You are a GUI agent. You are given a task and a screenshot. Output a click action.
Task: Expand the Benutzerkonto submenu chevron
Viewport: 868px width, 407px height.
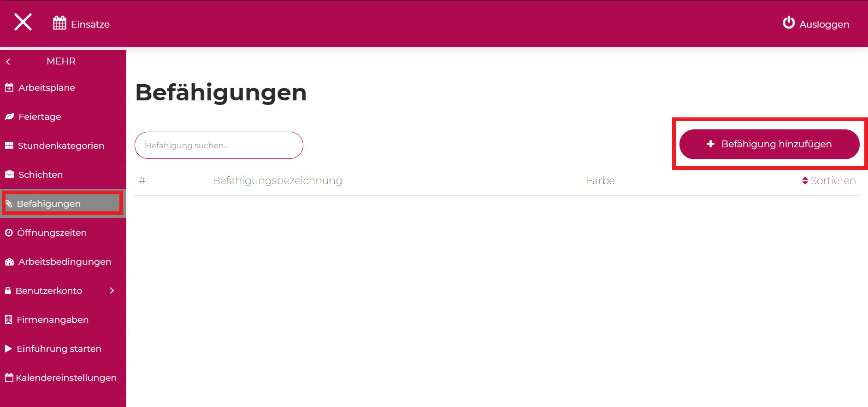pos(112,291)
